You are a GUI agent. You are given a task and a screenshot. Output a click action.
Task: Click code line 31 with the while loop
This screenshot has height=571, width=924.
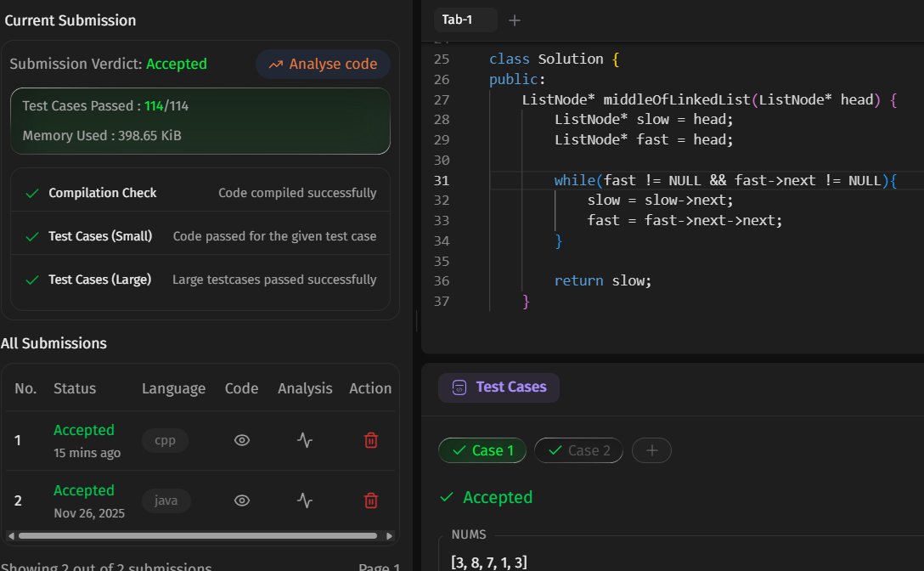pos(724,180)
